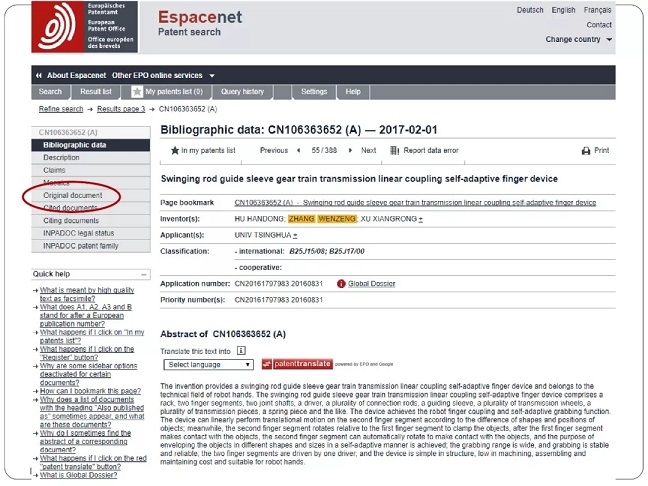Open the Settings tab

[x=314, y=92]
